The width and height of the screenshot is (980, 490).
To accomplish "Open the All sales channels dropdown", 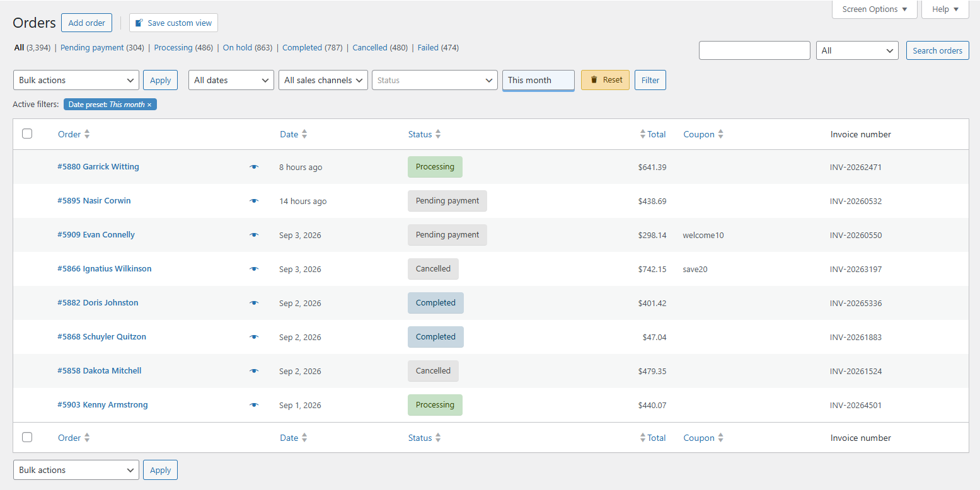I will pyautogui.click(x=323, y=80).
